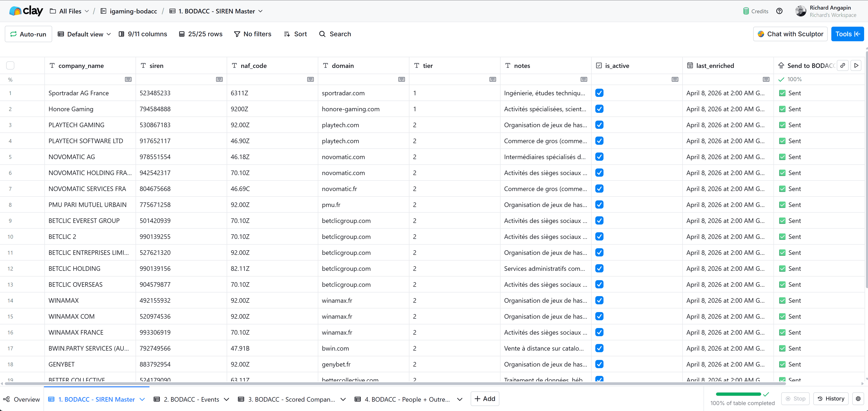
Task: Expand chevron next to BODACC - Events tab
Action: coord(226,399)
